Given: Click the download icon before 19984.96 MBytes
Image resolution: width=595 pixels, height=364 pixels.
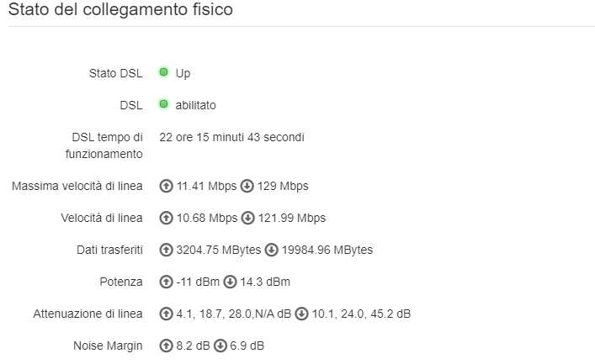Looking at the screenshot, I should pyautogui.click(x=271, y=250).
